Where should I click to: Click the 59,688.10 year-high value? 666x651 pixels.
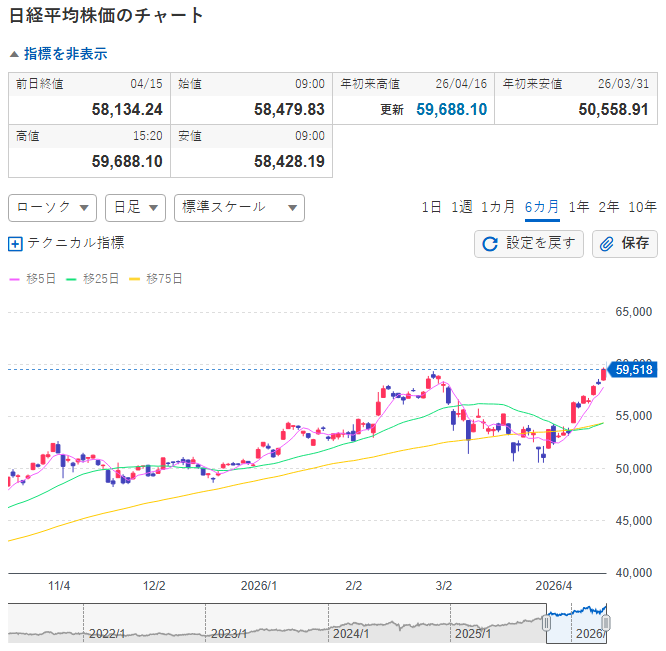click(452, 110)
